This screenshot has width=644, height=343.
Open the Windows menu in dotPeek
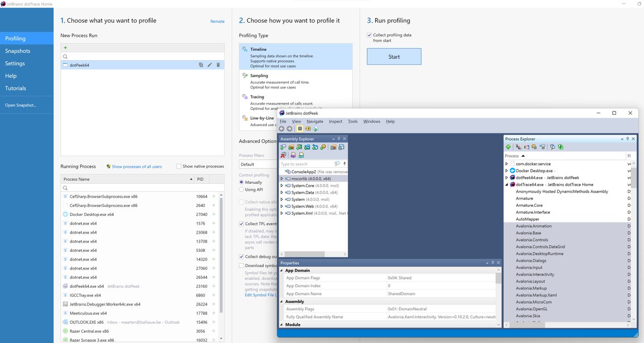click(x=371, y=122)
